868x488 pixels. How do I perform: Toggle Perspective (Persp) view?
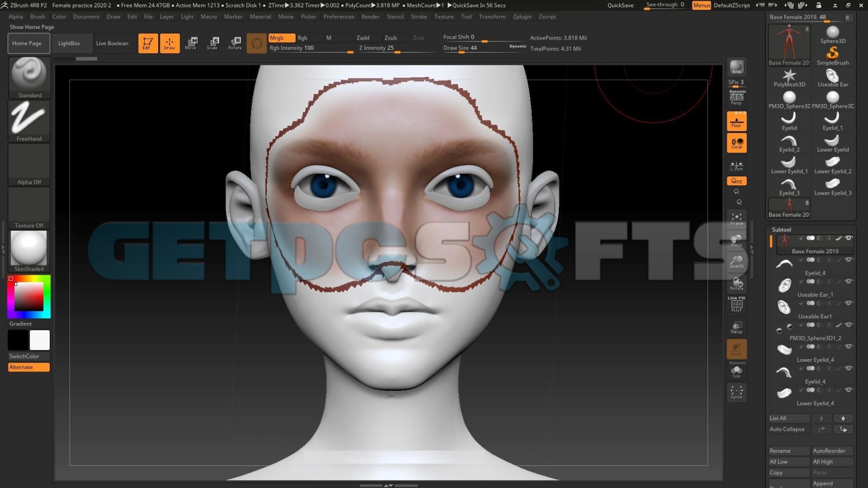point(736,98)
